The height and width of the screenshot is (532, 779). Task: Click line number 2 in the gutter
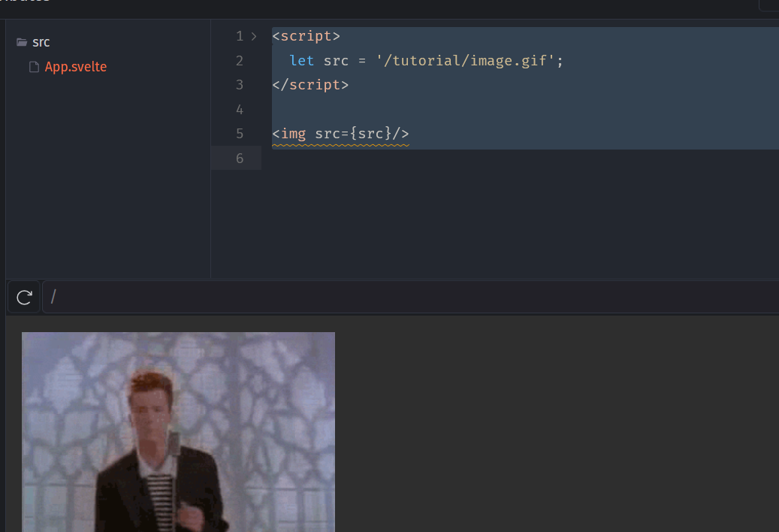[239, 61]
